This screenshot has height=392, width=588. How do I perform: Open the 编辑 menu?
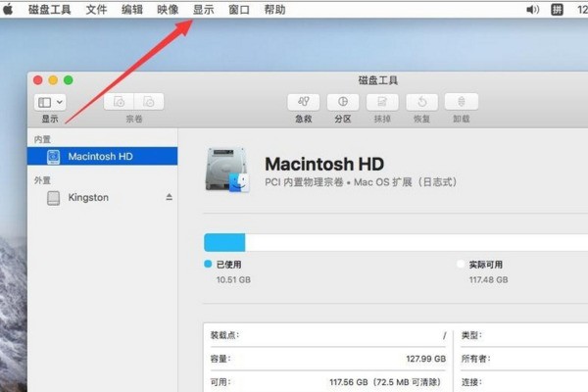point(131,10)
